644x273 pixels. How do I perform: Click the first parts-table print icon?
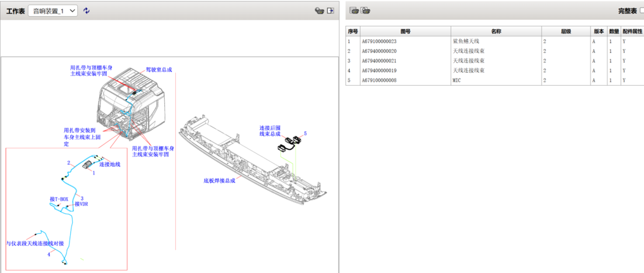click(x=354, y=11)
